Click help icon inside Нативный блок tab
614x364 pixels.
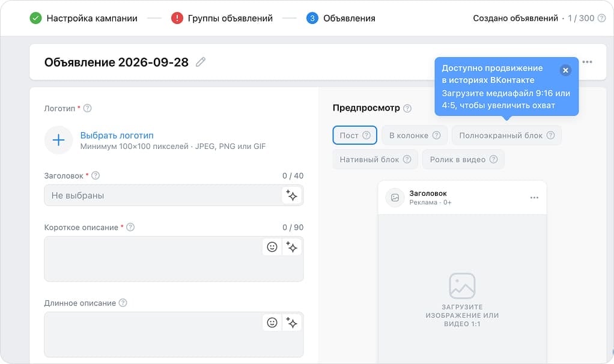point(407,159)
